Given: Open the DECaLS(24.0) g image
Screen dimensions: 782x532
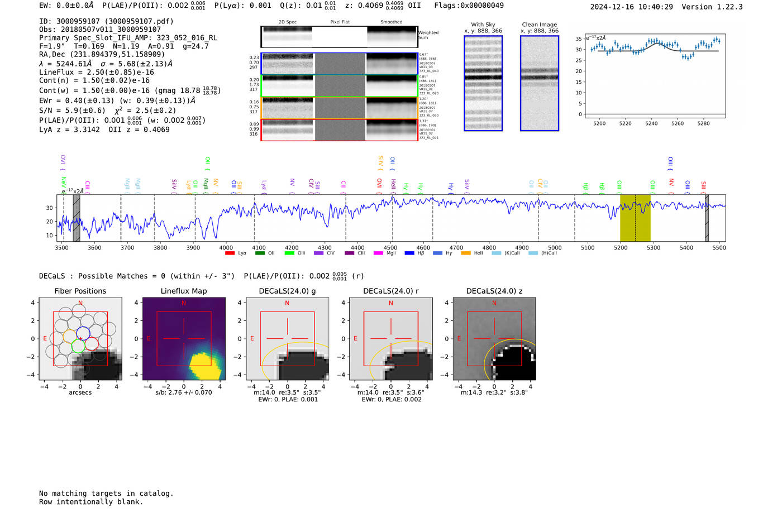Looking at the screenshot, I should tap(287, 339).
